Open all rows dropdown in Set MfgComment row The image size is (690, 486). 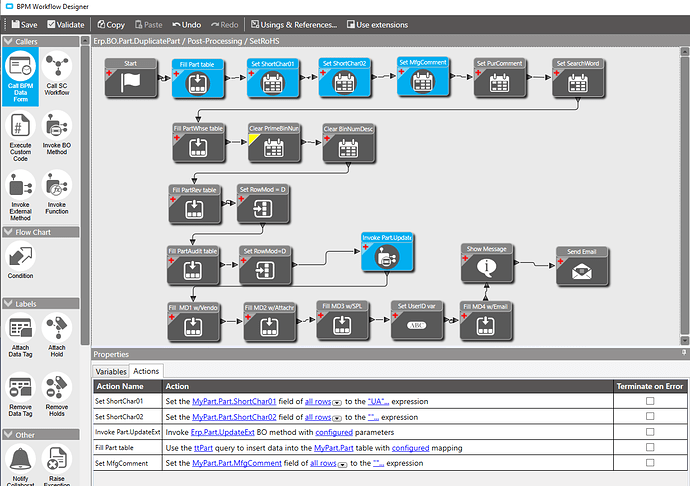(342, 464)
